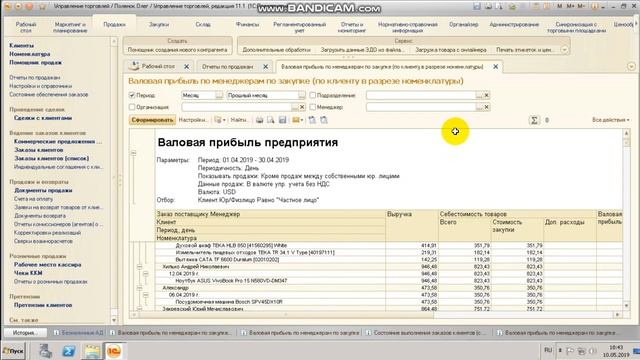
Task: Close the Валовая прибыль по менеджерам tab
Action: coord(496,67)
